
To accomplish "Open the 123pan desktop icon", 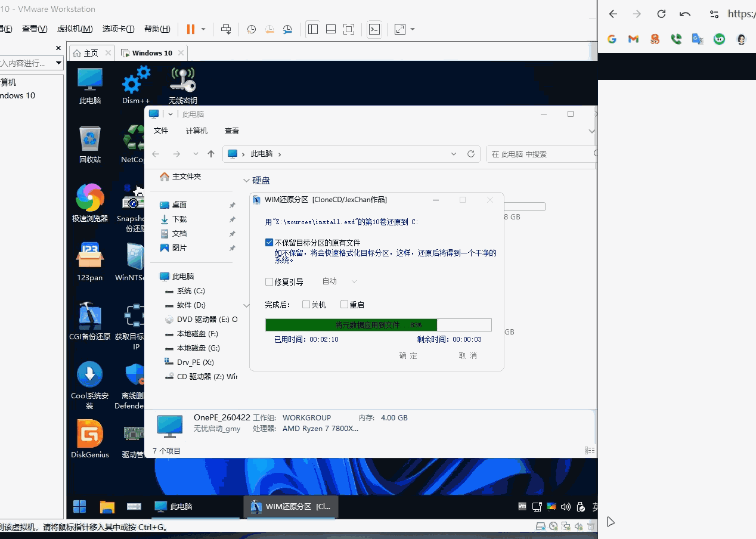I will [89, 262].
